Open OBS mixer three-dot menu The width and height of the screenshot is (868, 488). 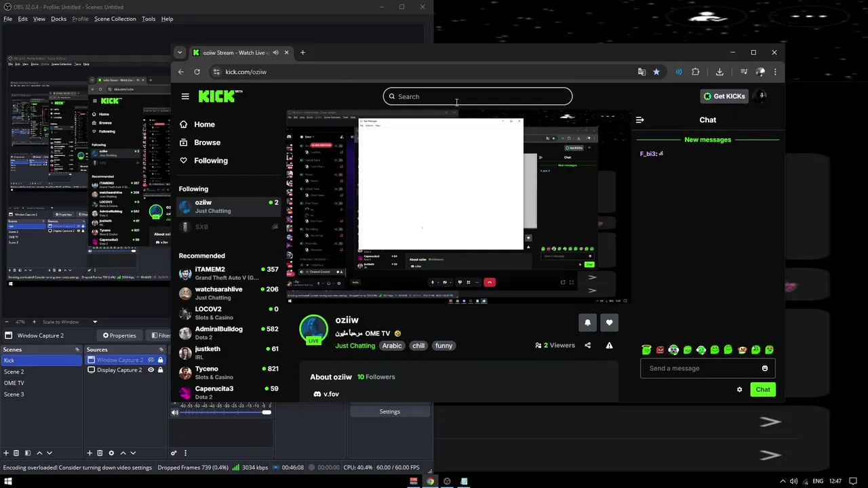coord(185,453)
